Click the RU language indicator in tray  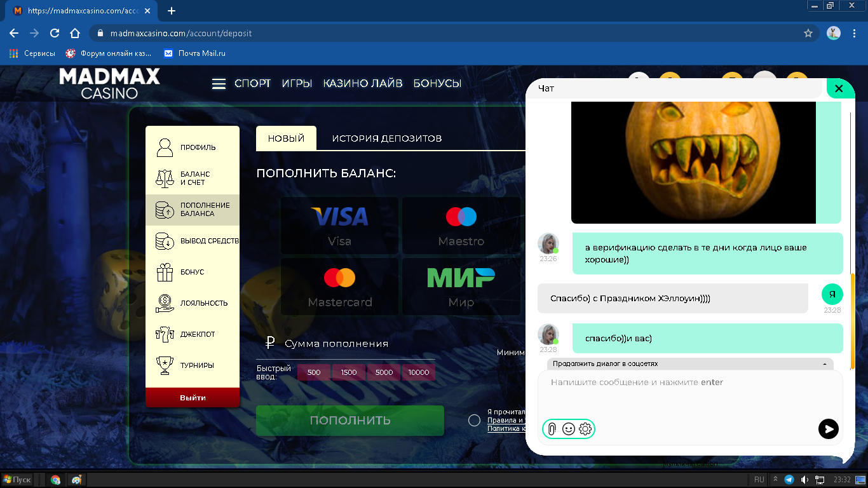(759, 480)
